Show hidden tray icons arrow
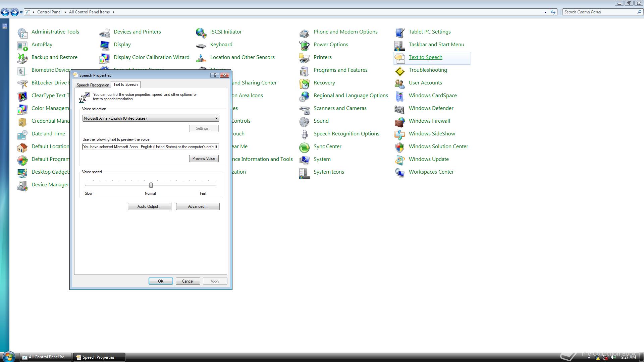Image resolution: width=644 pixels, height=362 pixels. 589,358
